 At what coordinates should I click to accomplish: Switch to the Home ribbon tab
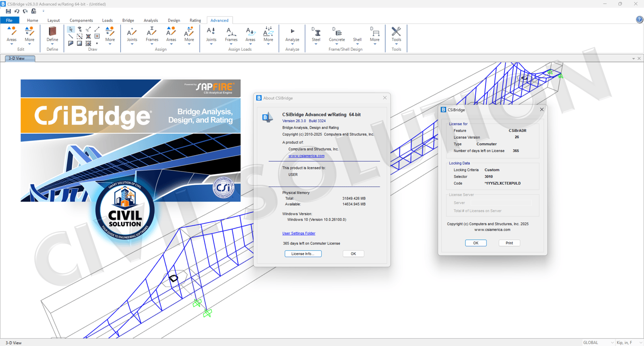pos(33,20)
